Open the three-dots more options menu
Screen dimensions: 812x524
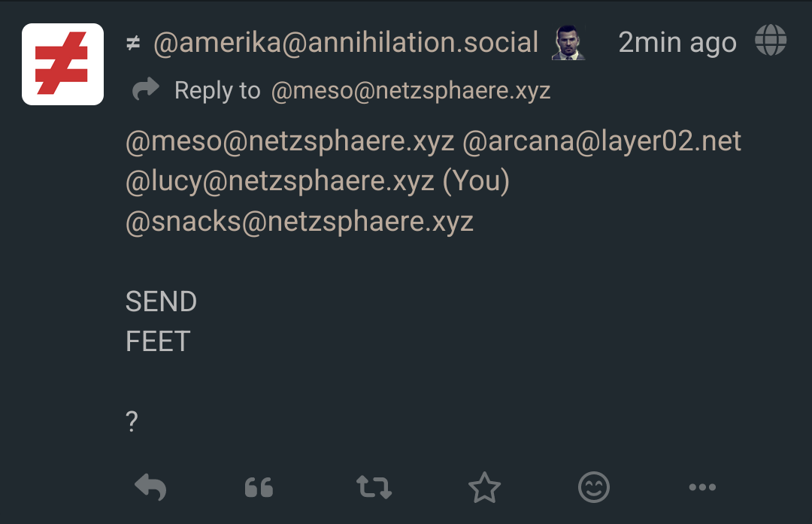coord(702,488)
